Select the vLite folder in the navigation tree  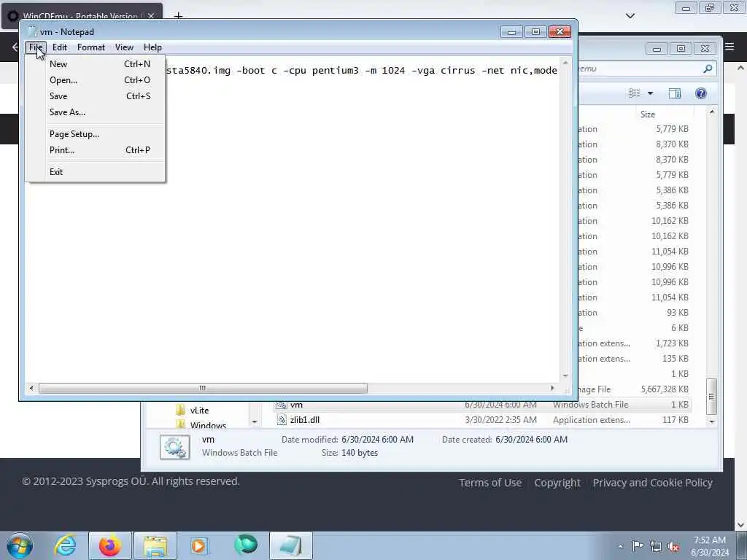click(x=199, y=411)
